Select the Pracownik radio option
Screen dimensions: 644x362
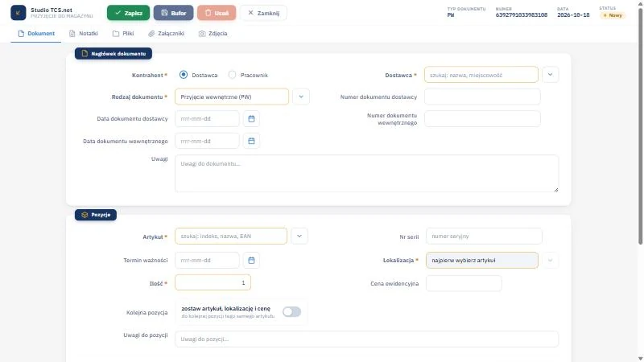tap(232, 75)
